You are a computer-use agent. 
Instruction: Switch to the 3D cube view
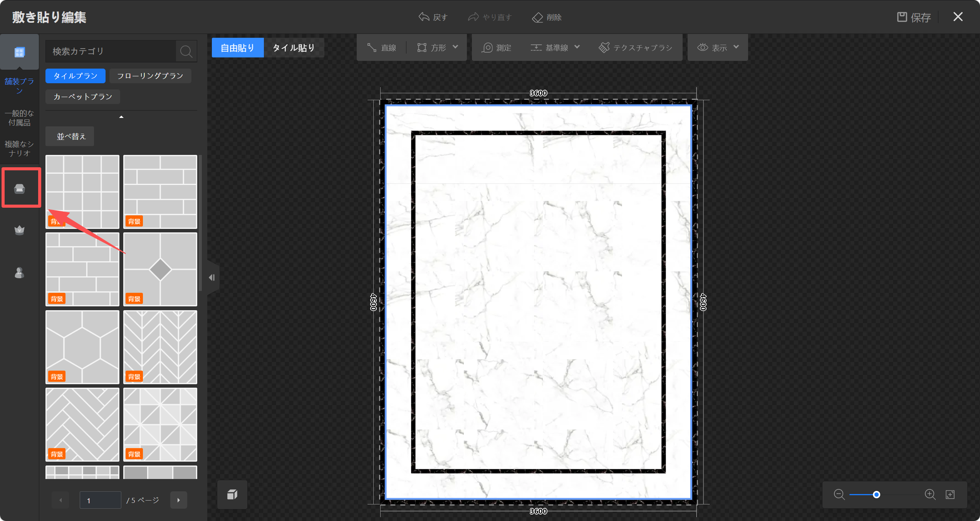(x=232, y=494)
